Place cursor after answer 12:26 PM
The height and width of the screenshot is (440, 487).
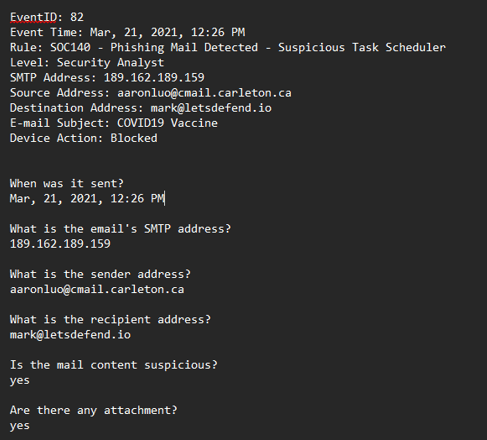[x=164, y=199]
